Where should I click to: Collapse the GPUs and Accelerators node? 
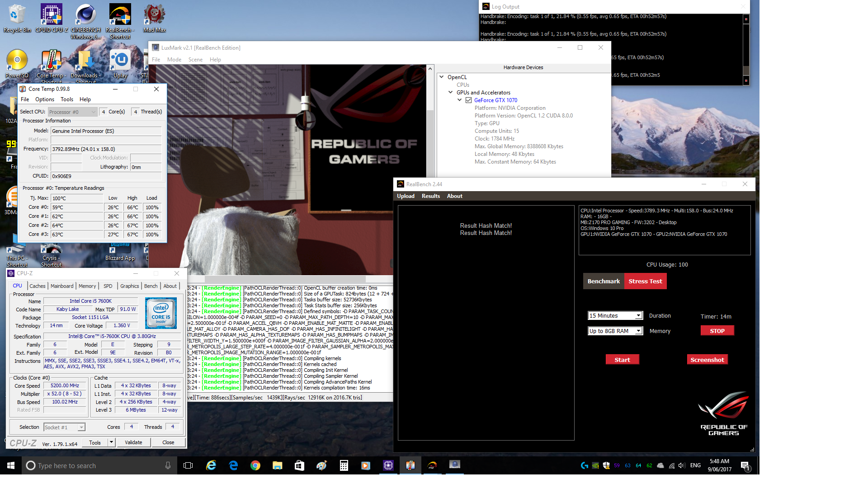point(450,93)
